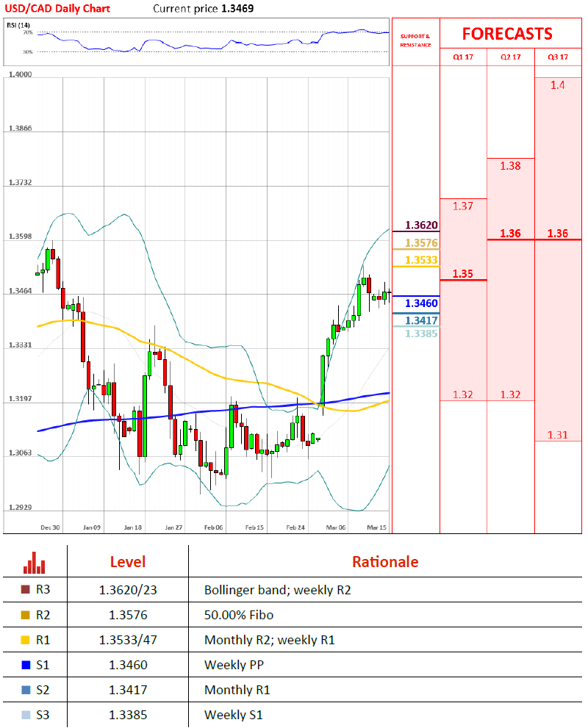
Task: Click the S2 steel blue color swatch
Action: [x=26, y=690]
